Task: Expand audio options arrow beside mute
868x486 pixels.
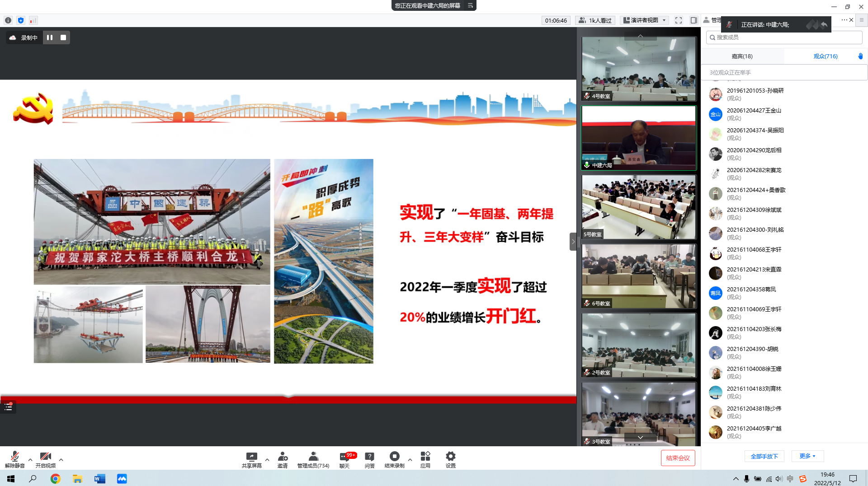Action: [30, 460]
